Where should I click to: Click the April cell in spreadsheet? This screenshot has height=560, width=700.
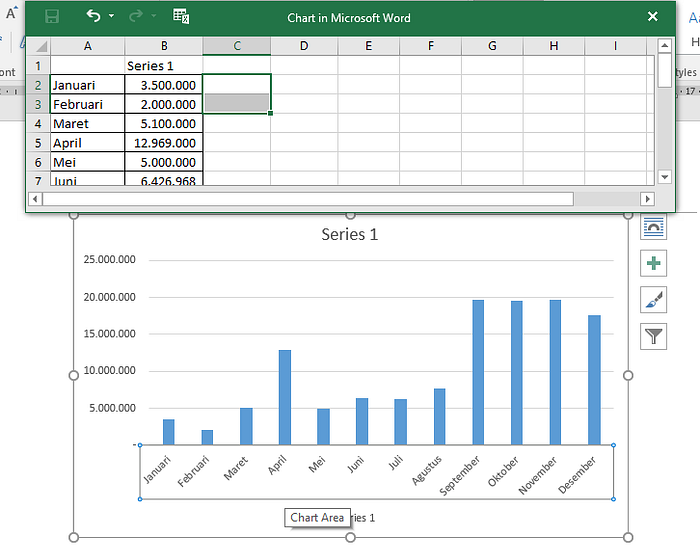click(x=88, y=143)
